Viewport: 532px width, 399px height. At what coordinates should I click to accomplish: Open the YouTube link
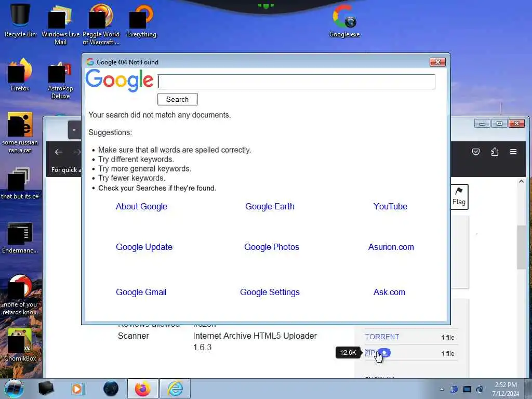click(390, 206)
